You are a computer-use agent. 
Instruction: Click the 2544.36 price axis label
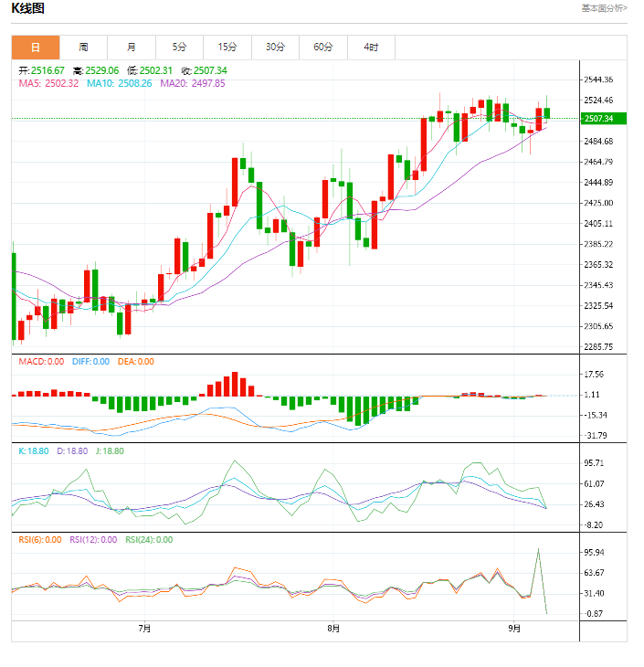click(x=598, y=79)
